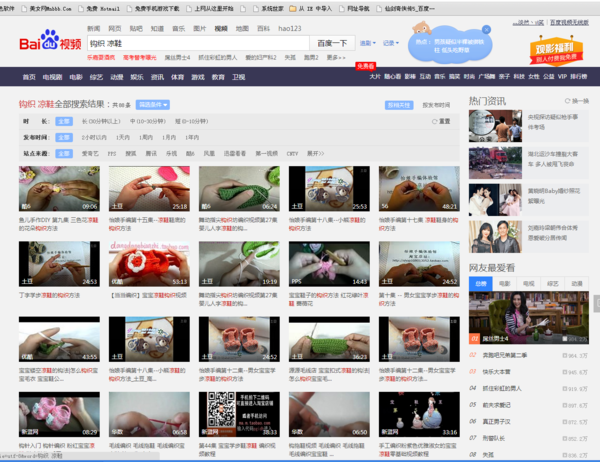Select 全部 in the 发布时间 filter row
600x462 pixels.
click(x=64, y=137)
